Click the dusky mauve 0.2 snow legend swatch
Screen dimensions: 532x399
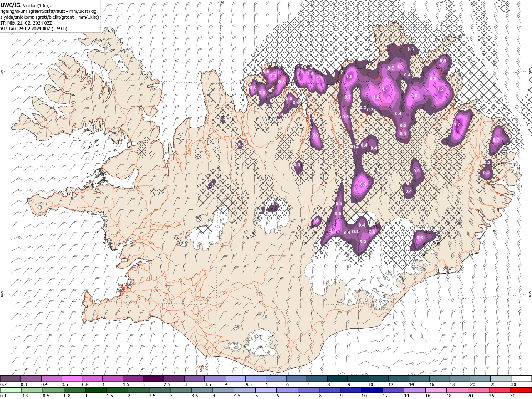[x=11, y=379]
